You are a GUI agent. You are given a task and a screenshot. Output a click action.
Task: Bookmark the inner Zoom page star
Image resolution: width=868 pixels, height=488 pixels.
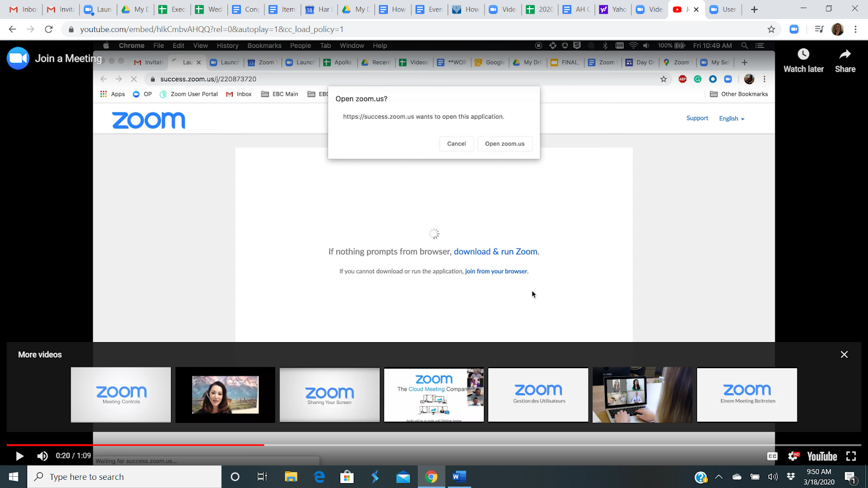point(663,79)
